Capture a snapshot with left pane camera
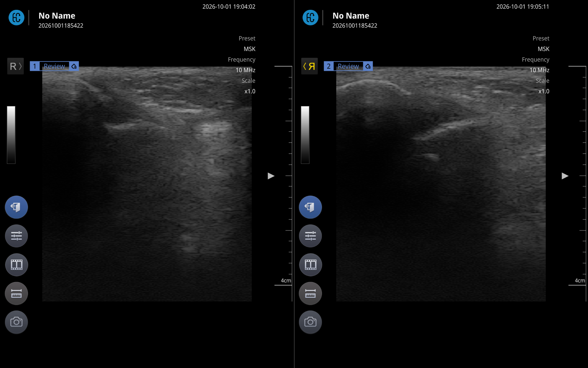 [16, 322]
